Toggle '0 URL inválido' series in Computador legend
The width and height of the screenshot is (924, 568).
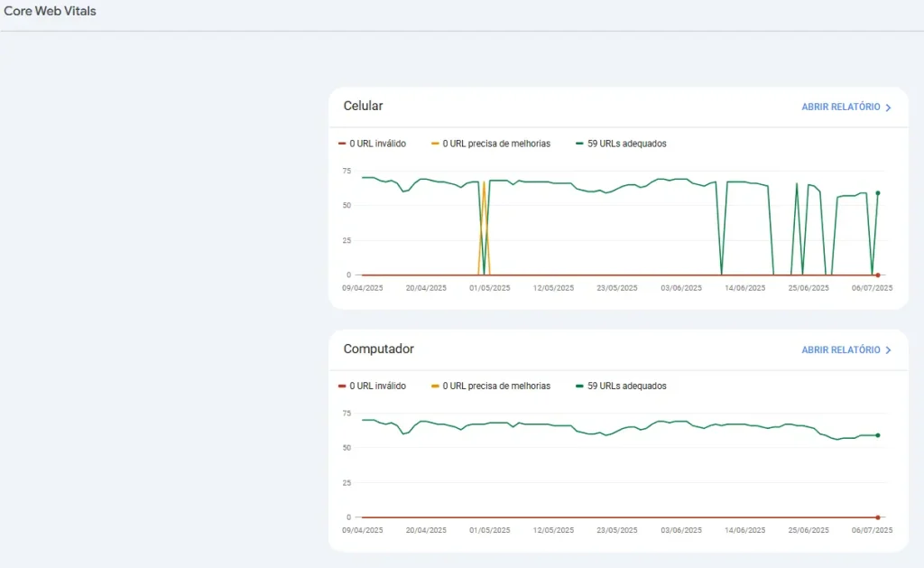coord(377,386)
